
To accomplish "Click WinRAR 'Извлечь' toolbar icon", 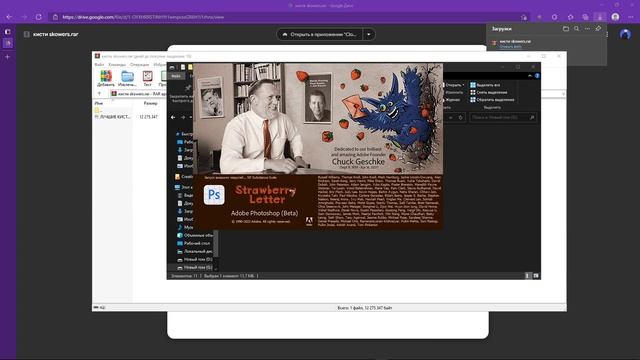I will tap(127, 78).
